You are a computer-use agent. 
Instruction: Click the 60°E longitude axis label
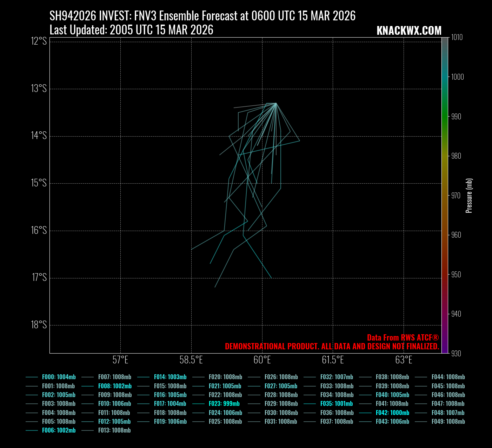[262, 360]
